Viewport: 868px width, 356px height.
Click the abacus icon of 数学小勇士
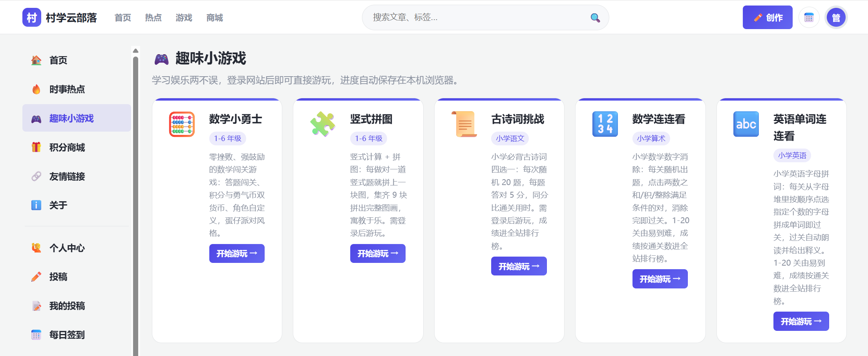(x=182, y=124)
